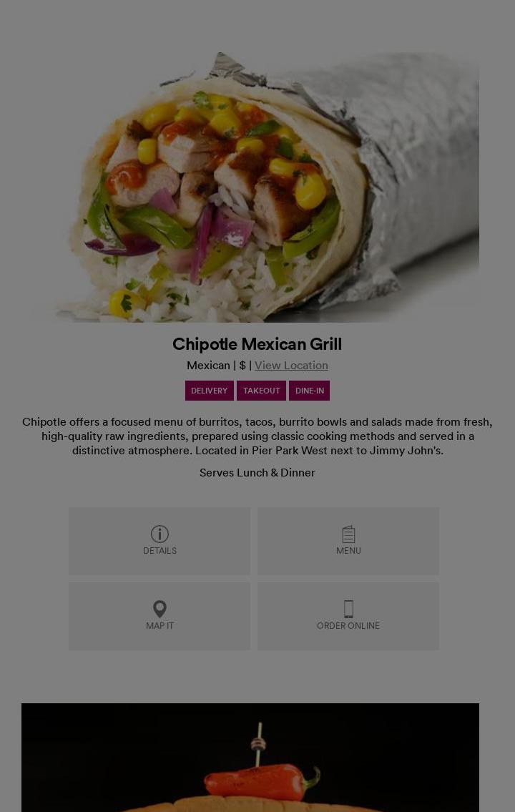Image resolution: width=515 pixels, height=812 pixels.
Task: Select the DINE-IN tag
Action: coord(310,391)
